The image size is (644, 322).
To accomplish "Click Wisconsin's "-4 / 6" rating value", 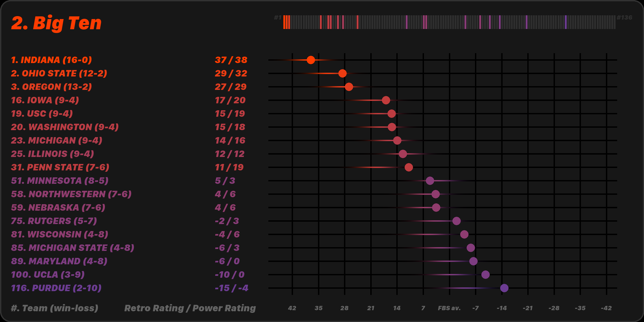I will (x=227, y=234).
